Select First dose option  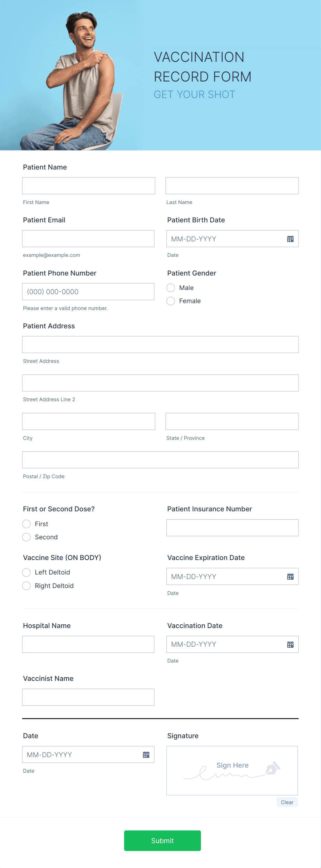27,524
